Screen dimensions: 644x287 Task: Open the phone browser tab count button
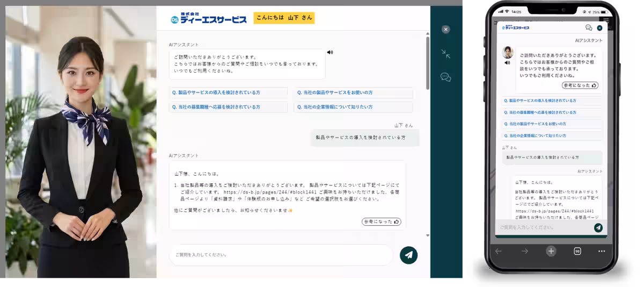pyautogui.click(x=577, y=251)
